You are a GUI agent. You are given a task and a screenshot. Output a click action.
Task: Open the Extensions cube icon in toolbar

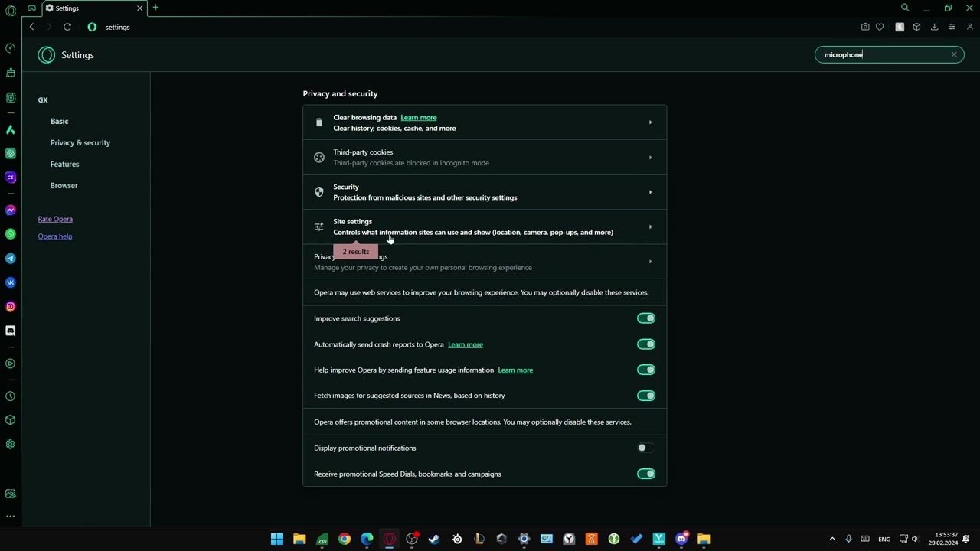(x=916, y=27)
